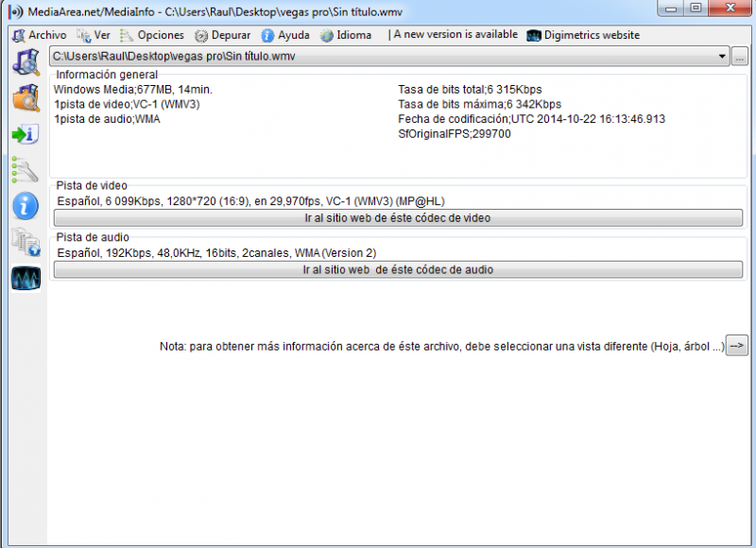
Task: Click the '-->' different view button
Action: pos(737,346)
